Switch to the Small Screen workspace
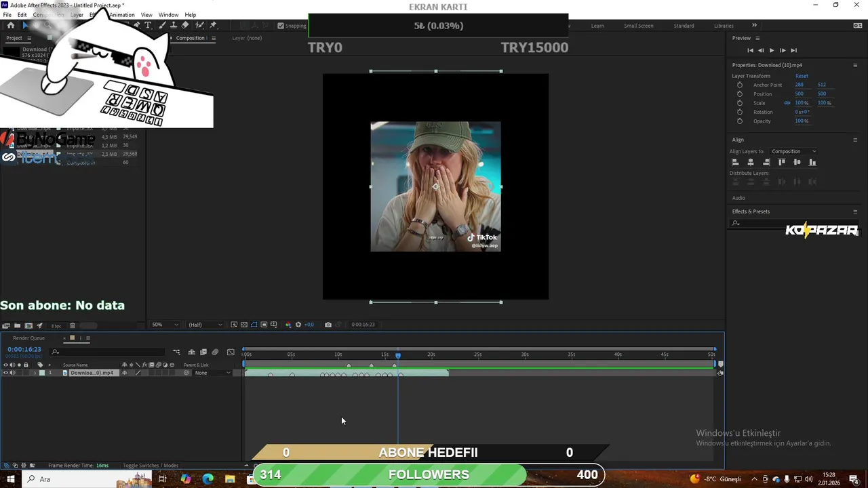The height and width of the screenshot is (488, 868). (x=639, y=26)
